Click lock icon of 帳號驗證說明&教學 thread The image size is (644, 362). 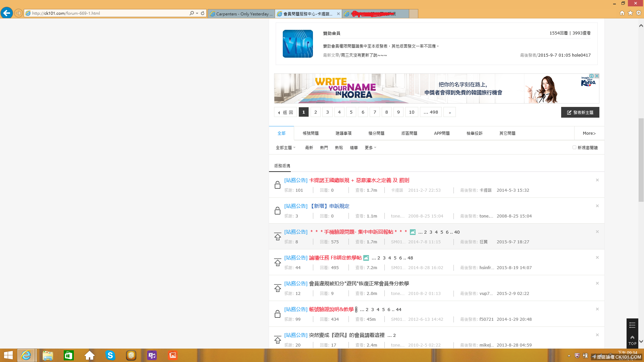[x=277, y=314]
